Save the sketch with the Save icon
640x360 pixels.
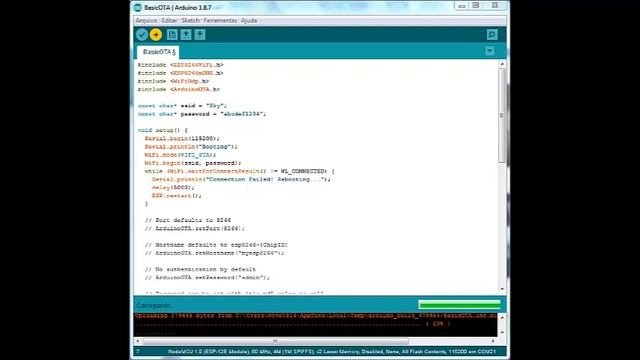pos(200,35)
